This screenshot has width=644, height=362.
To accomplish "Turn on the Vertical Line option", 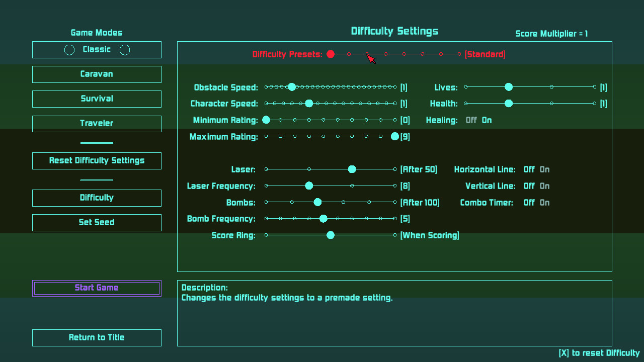I will coord(544,187).
